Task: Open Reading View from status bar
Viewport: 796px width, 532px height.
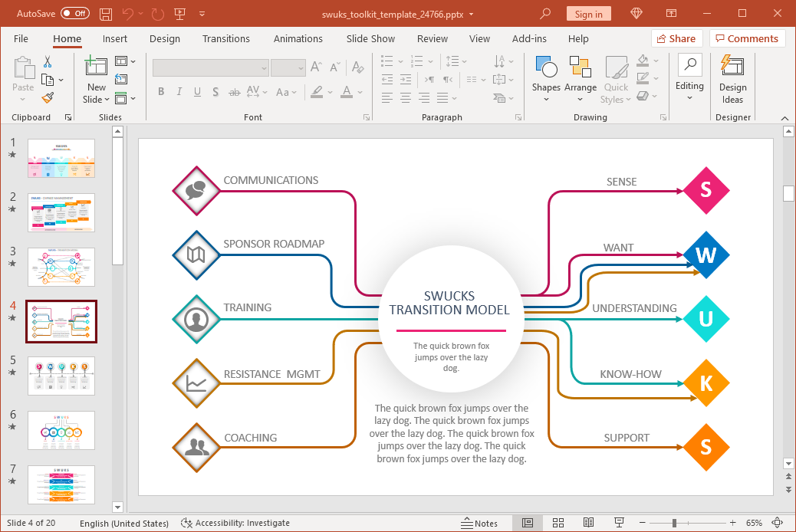Action: coord(588,523)
